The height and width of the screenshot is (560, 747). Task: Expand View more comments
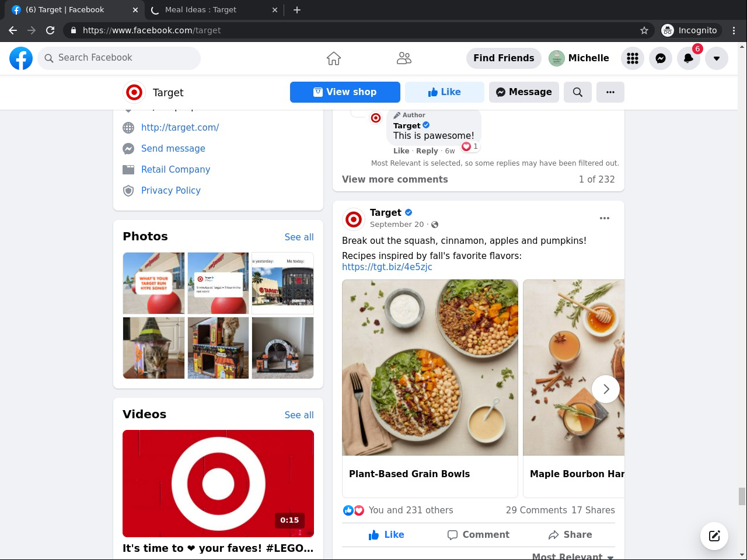395,180
